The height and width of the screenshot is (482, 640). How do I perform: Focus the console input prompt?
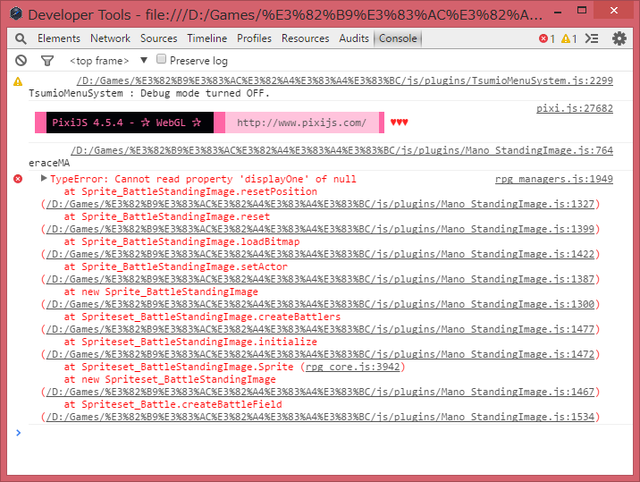click(327, 433)
